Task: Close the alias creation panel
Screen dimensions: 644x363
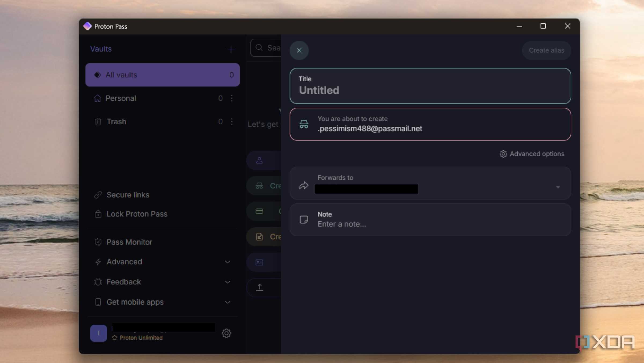Action: tap(299, 50)
